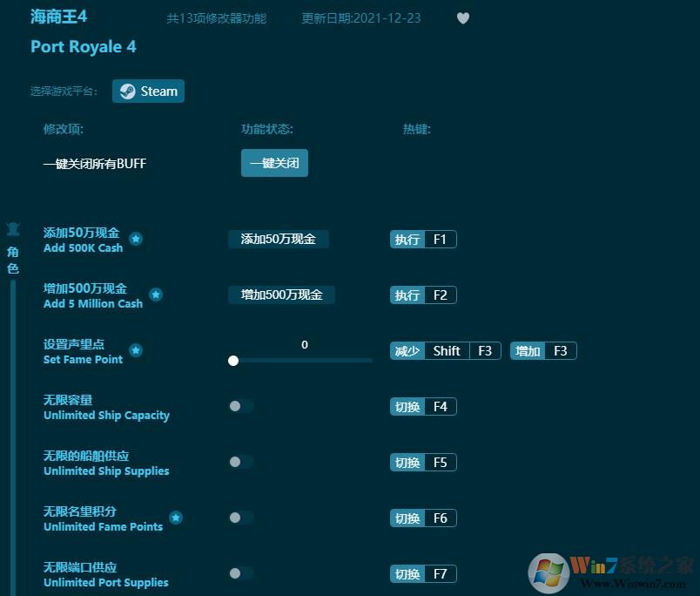
Task: Select the 角色 sidebar tab
Action: click(x=13, y=260)
